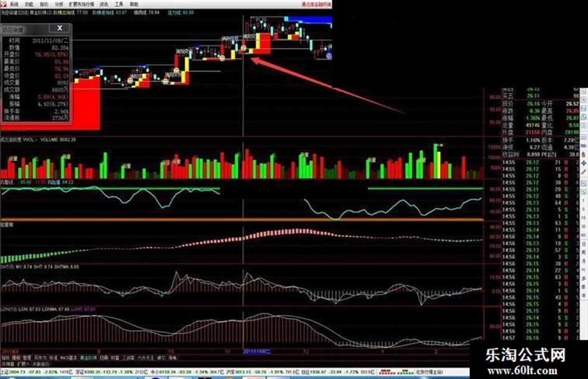Switch to quarterly 季 period

point(584,287)
